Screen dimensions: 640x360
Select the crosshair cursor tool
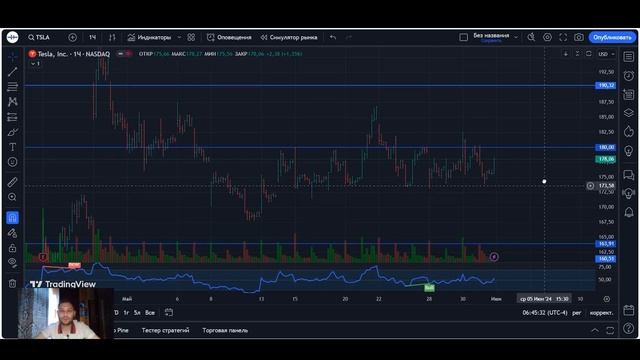point(13,56)
